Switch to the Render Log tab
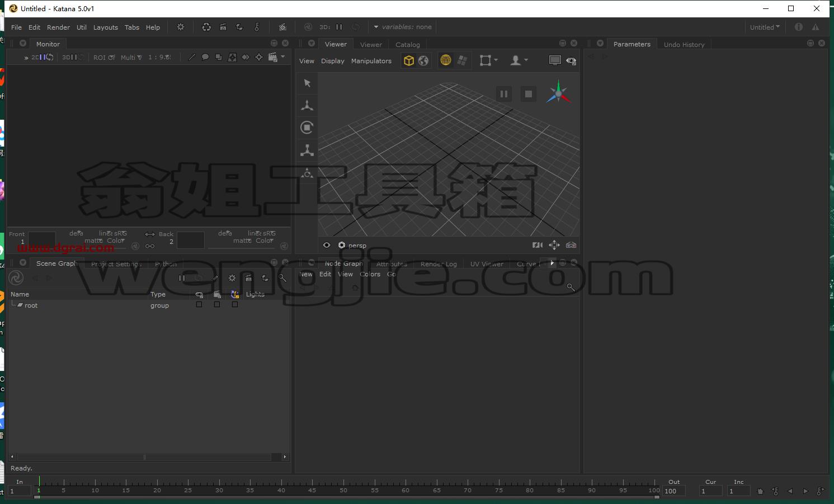Screen dimensions: 834x504 tap(439, 264)
